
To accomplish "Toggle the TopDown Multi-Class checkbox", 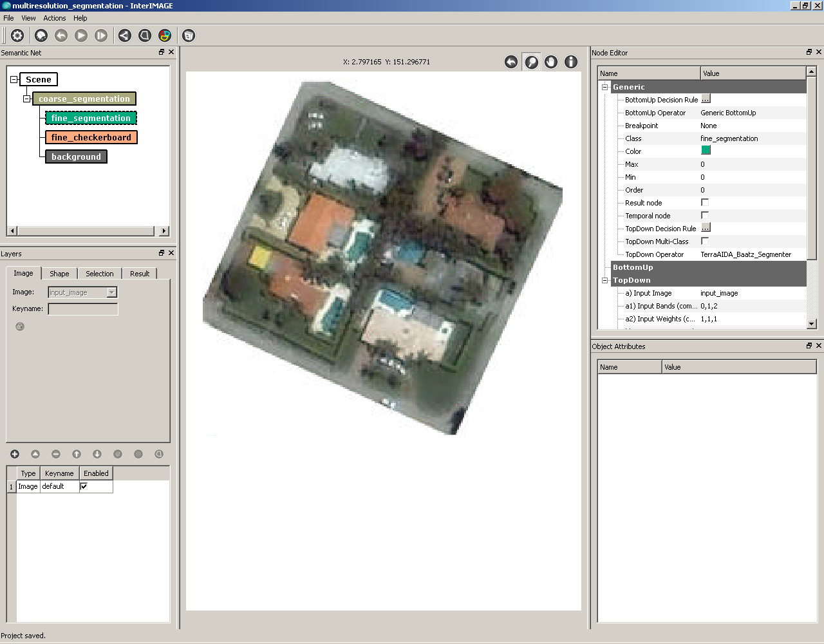I will tap(706, 241).
